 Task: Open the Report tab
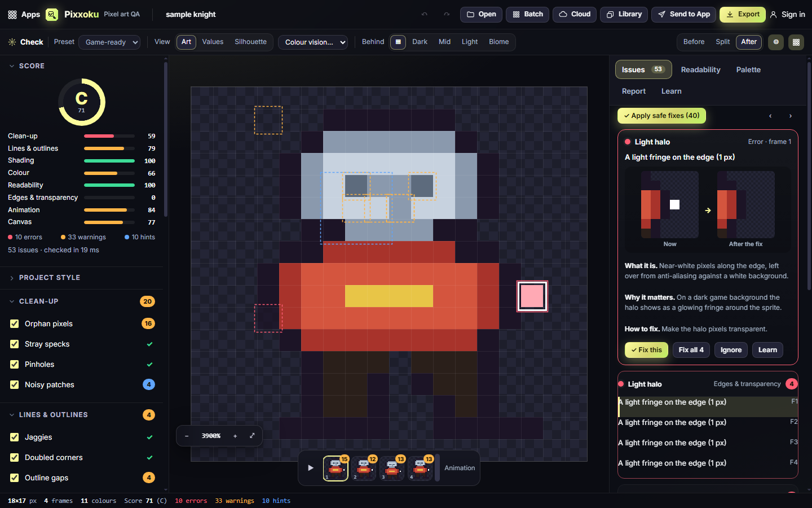tap(634, 91)
